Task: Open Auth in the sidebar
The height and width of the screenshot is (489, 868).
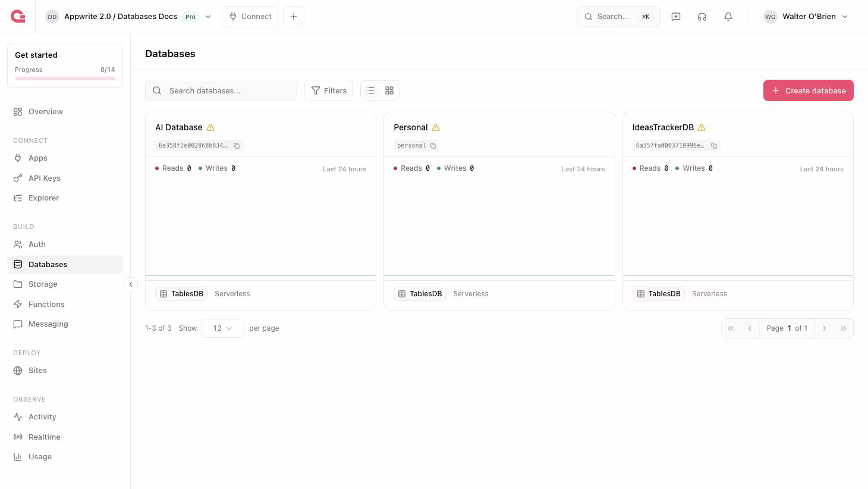Action: pyautogui.click(x=65, y=244)
